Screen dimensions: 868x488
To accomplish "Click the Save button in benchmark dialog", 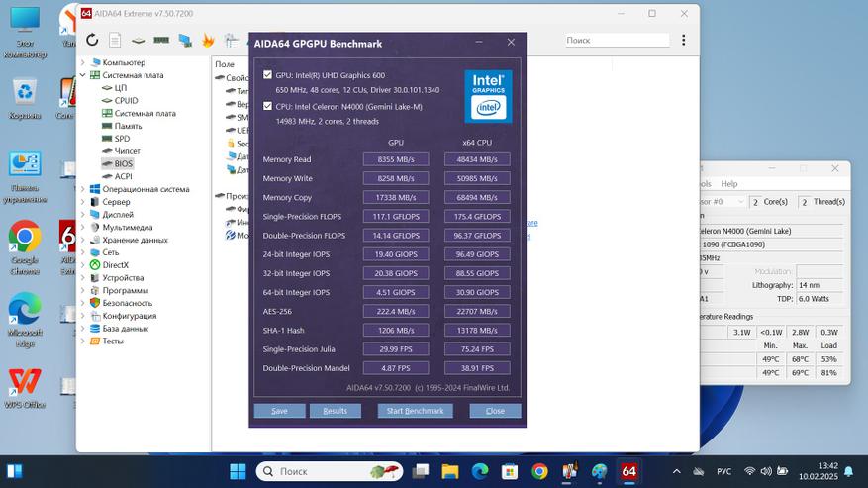I will click(279, 411).
